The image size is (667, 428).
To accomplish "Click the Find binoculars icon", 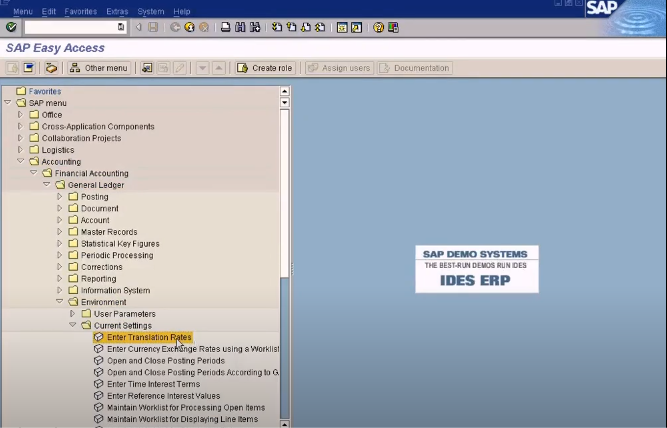I will click(240, 27).
